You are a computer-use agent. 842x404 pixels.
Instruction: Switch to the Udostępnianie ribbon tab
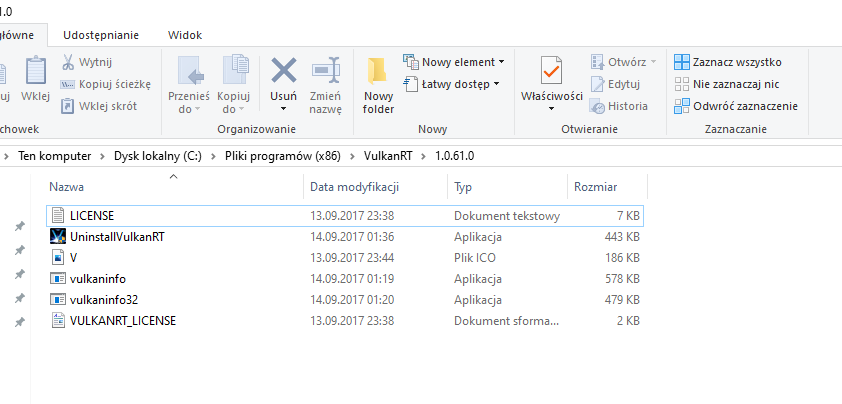click(x=101, y=35)
